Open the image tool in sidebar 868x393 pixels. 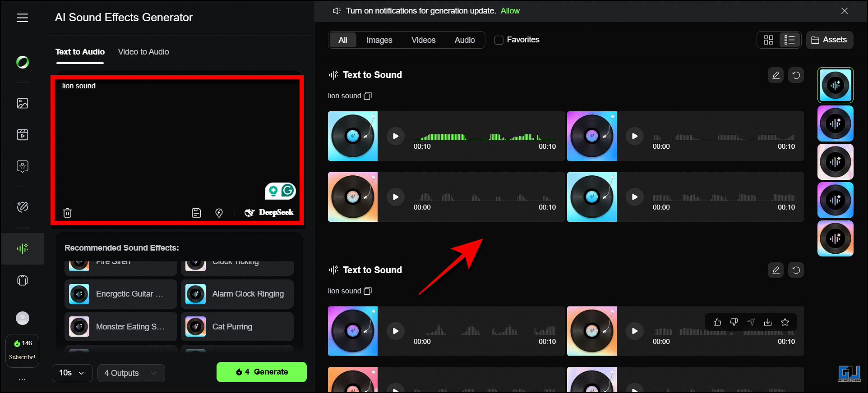pos(22,103)
